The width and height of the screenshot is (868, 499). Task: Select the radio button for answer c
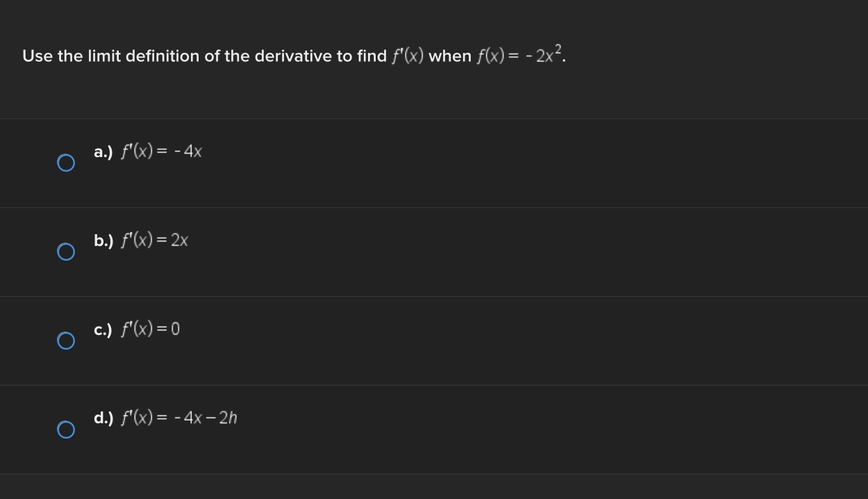pyautogui.click(x=66, y=340)
